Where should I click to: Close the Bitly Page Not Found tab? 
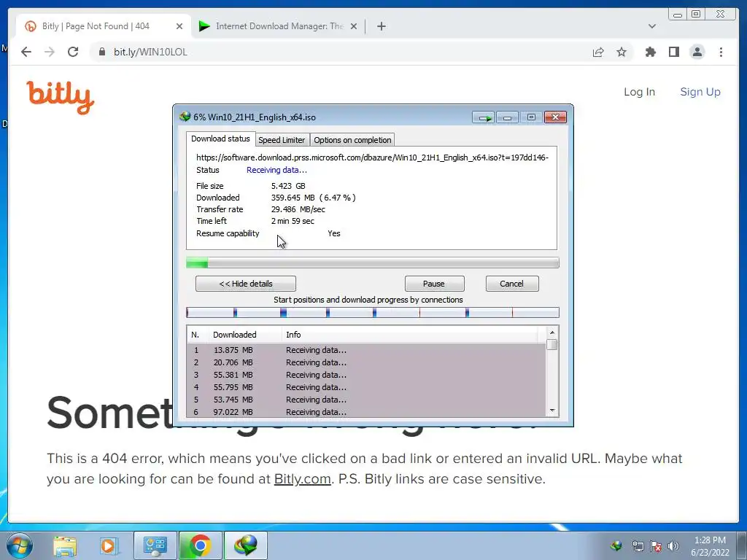tap(179, 26)
